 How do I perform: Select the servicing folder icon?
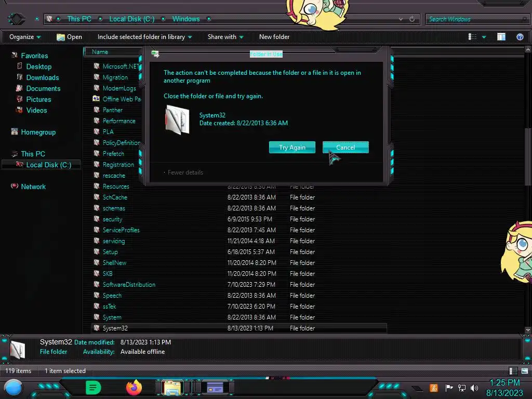(96, 241)
